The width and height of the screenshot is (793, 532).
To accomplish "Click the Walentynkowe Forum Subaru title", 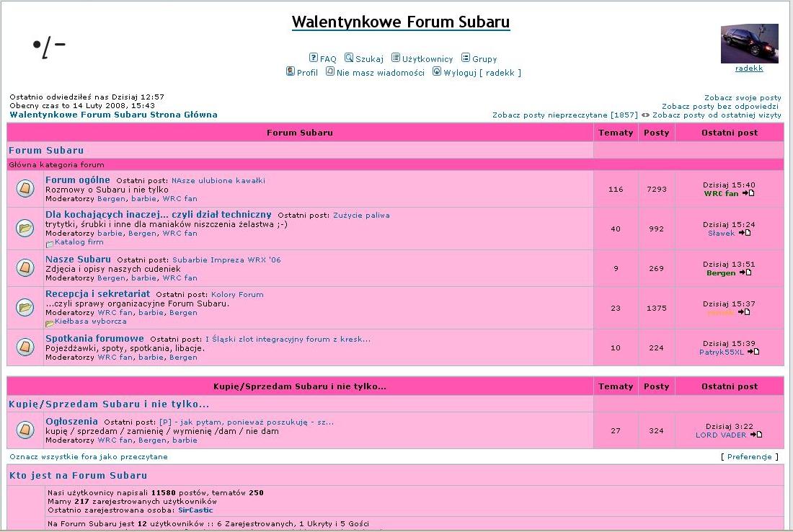I will (x=400, y=22).
